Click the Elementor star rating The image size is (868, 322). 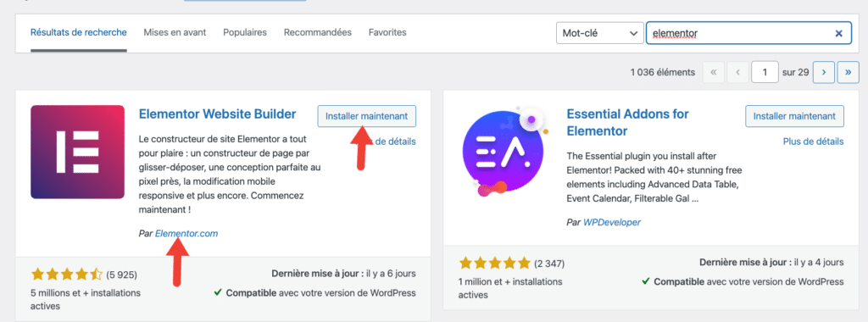click(x=67, y=275)
